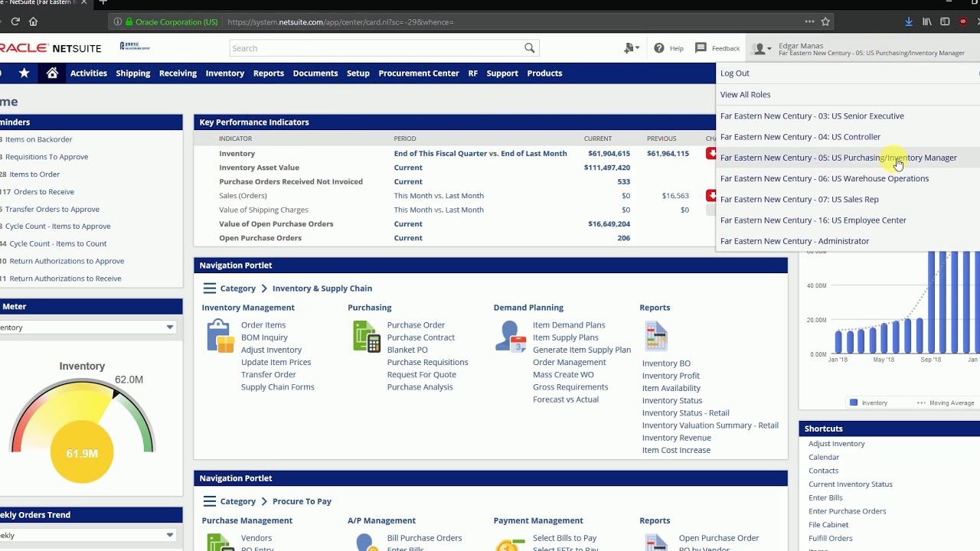980x551 pixels.
Task: Click the user profile avatar icon
Action: (759, 49)
